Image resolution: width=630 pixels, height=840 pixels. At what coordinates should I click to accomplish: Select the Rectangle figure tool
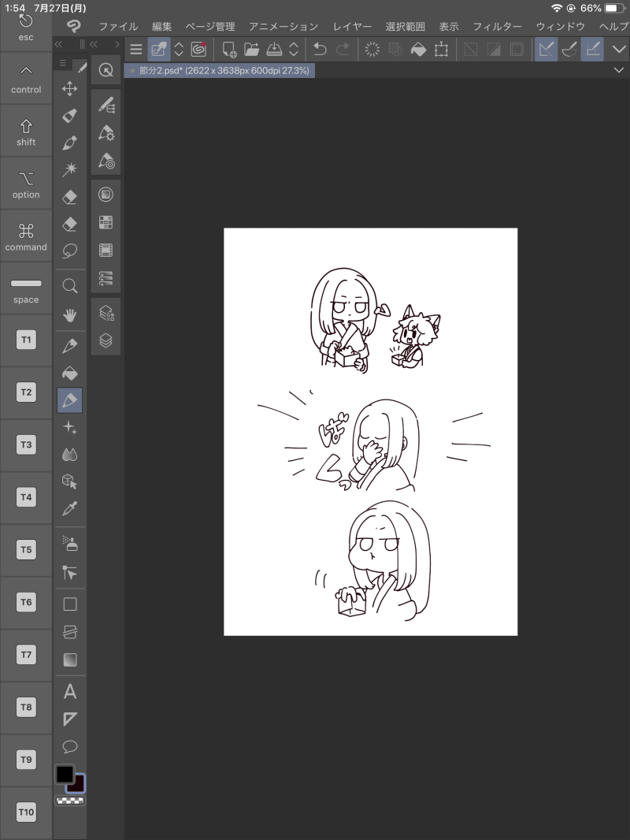69,604
